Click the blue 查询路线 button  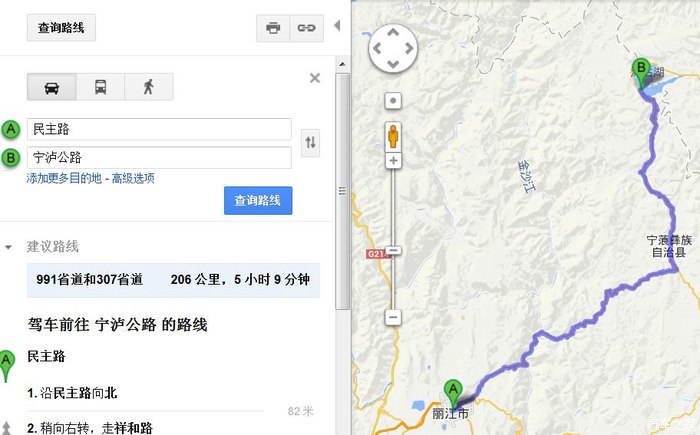click(x=258, y=201)
